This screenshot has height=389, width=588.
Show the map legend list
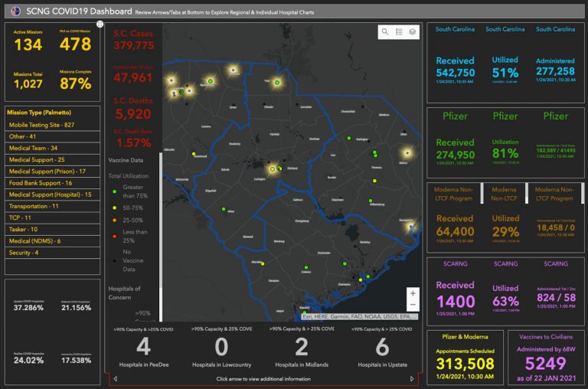(x=399, y=32)
